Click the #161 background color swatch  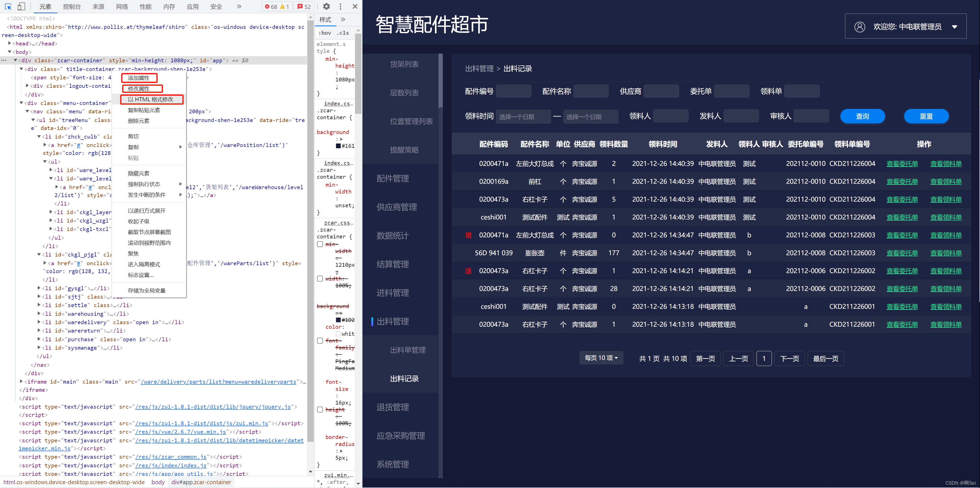[338, 146]
